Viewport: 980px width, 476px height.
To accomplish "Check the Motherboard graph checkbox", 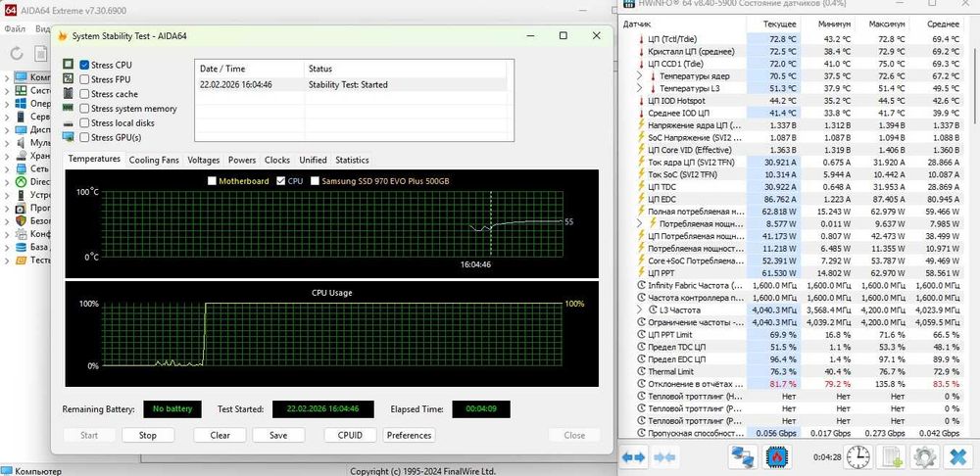I will [x=212, y=180].
